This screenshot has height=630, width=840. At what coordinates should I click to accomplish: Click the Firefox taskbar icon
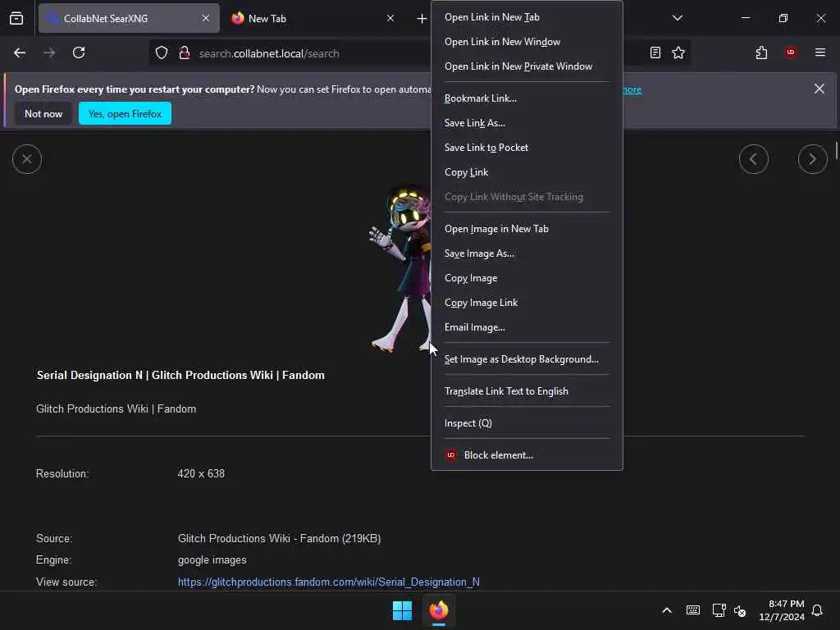coord(439,610)
